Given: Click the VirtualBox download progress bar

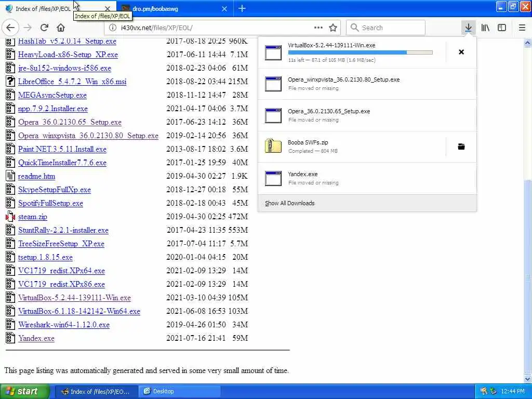Looking at the screenshot, I should (360, 52).
